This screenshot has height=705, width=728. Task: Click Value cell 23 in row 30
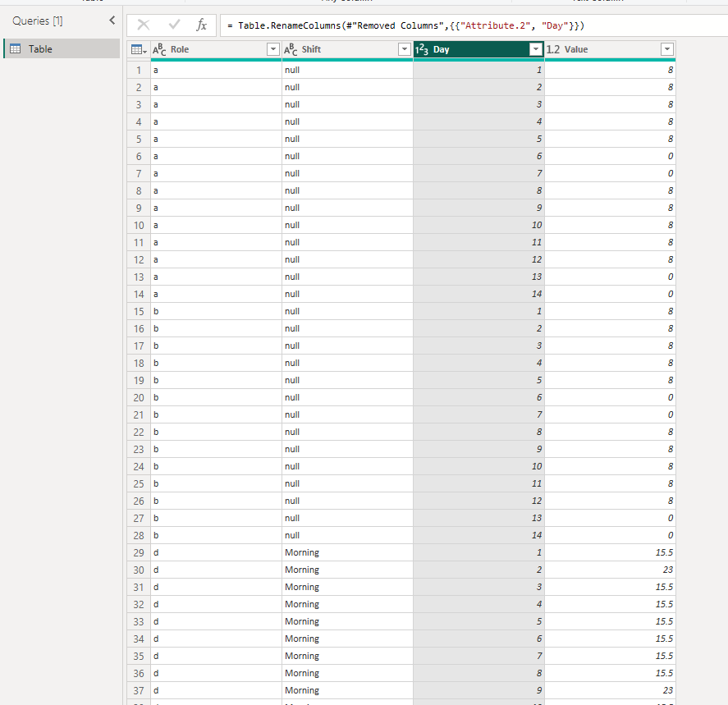pos(610,570)
